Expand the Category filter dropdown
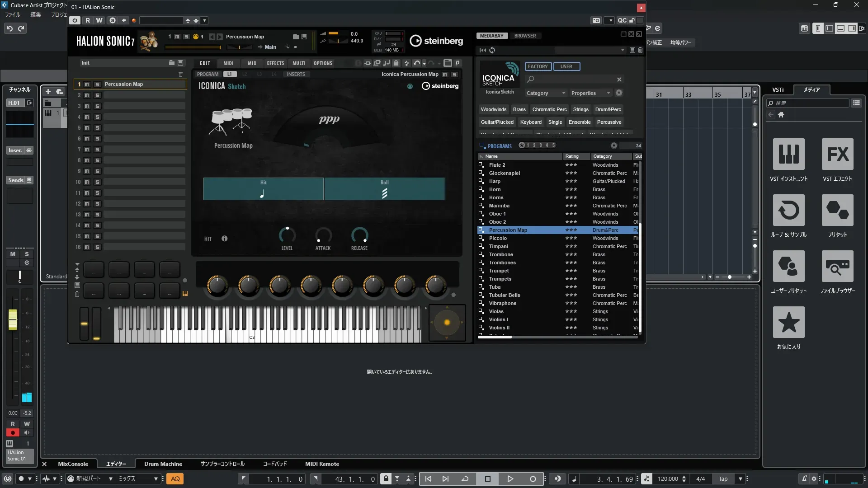868x488 pixels. point(546,93)
